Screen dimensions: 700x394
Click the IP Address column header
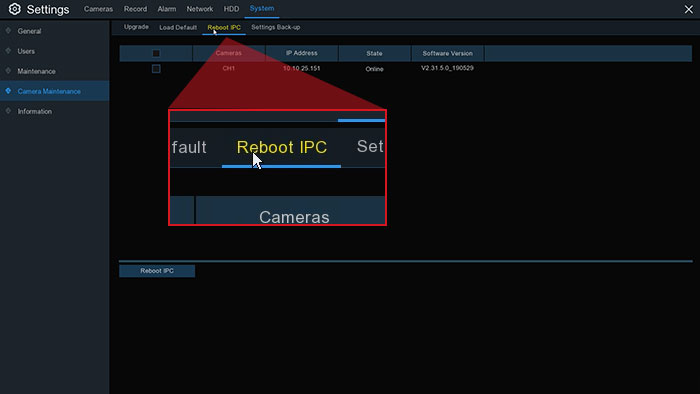click(x=302, y=53)
